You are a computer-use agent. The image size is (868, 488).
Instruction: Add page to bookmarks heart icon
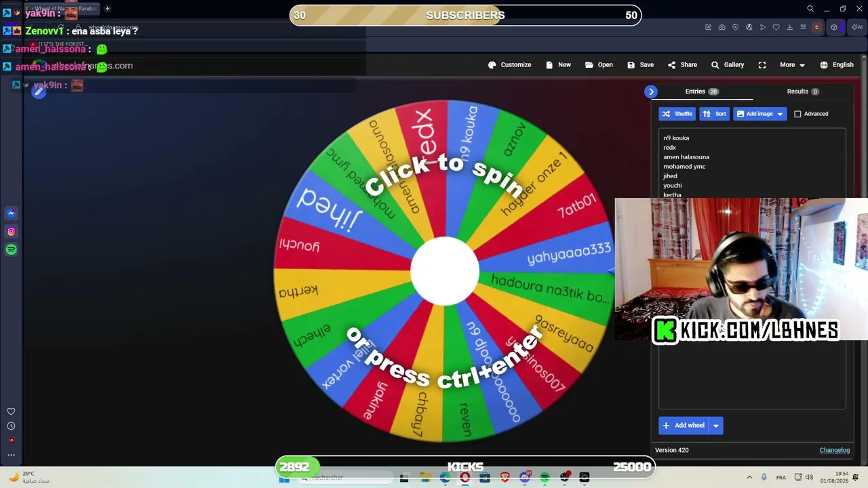tap(776, 27)
